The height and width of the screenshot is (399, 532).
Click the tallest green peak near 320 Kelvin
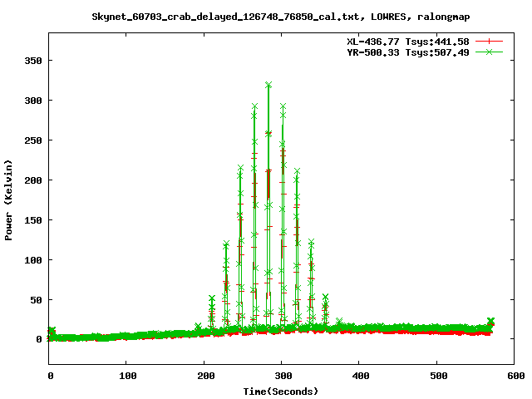pyautogui.click(x=268, y=85)
